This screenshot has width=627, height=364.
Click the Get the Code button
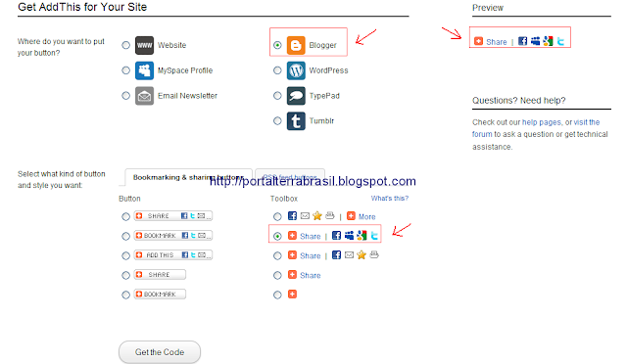pyautogui.click(x=160, y=352)
